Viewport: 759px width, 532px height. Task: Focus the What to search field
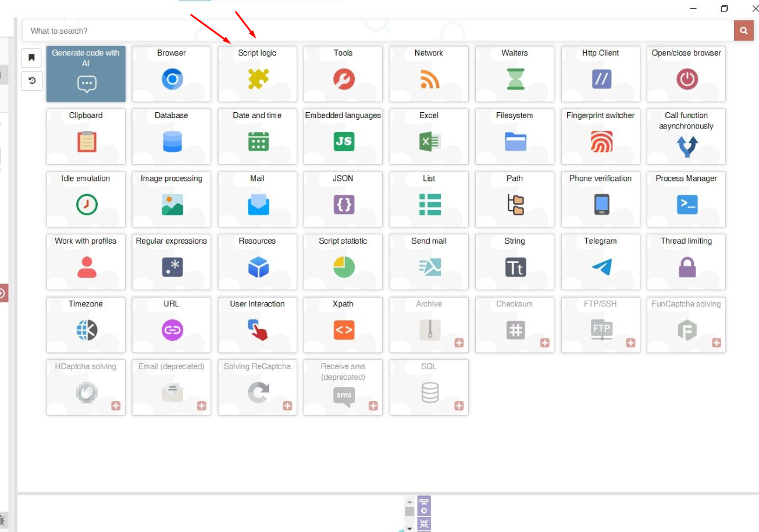click(378, 31)
